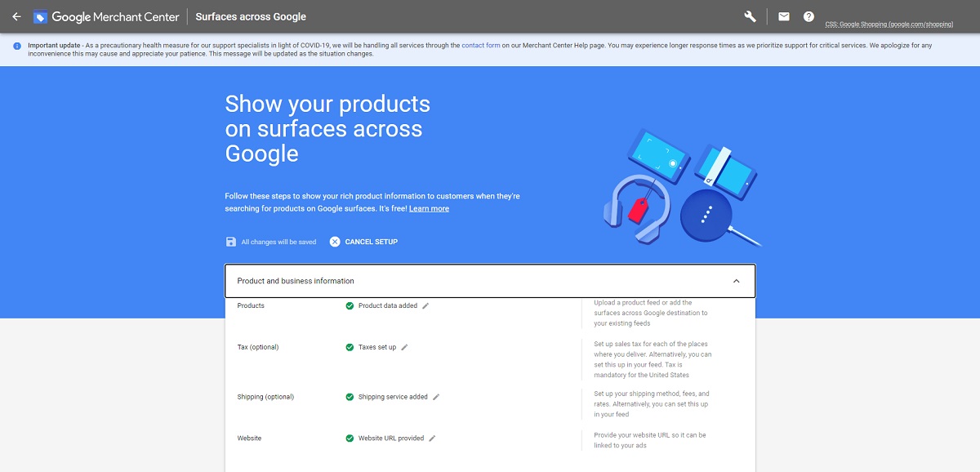Click the Cancel Setup X icon
Viewport: 980px width, 472px height.
point(335,242)
